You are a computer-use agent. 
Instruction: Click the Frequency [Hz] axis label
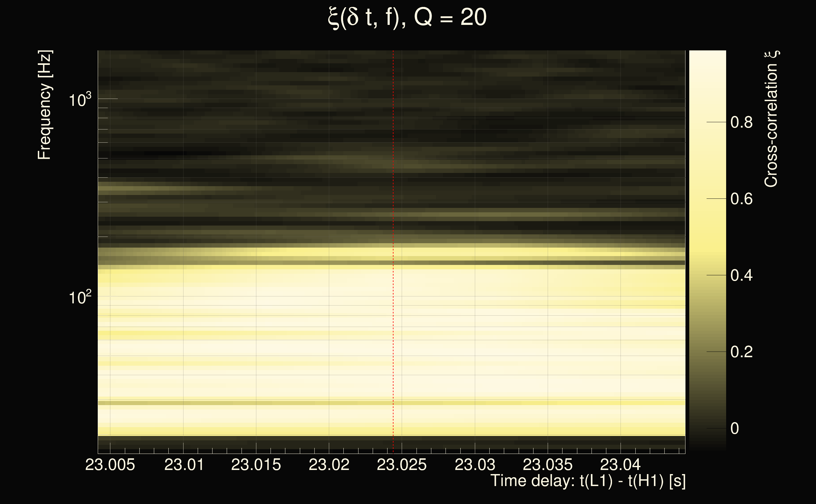44,105
